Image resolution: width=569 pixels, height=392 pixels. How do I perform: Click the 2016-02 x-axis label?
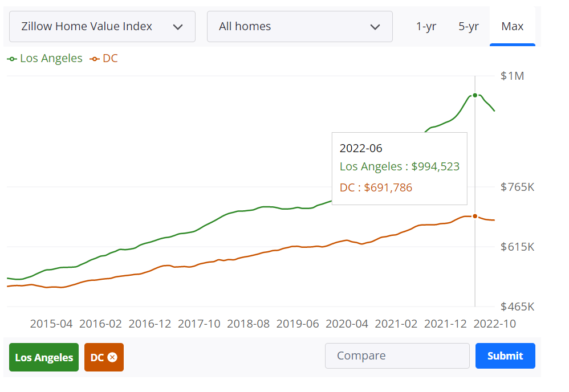click(x=100, y=324)
